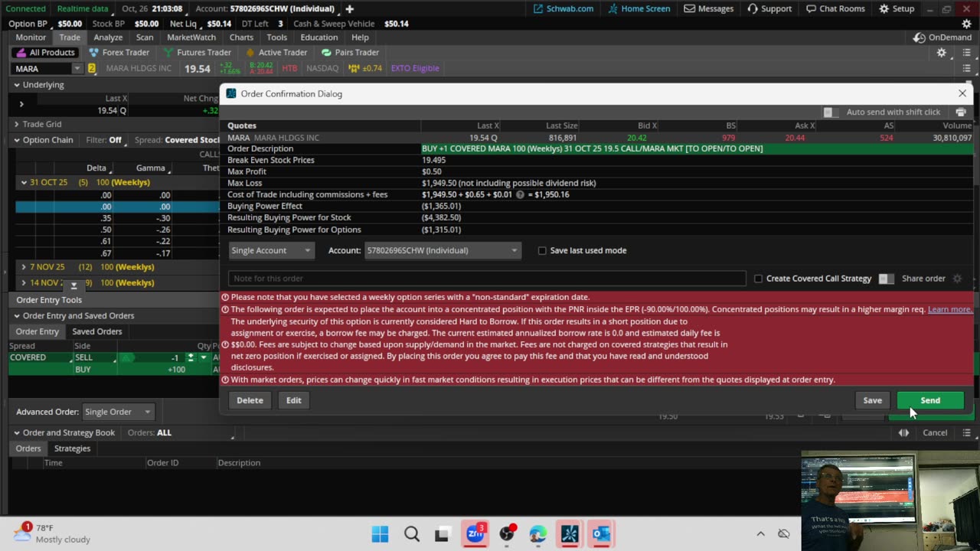The width and height of the screenshot is (980, 551).
Task: Switch to the Analyze tab
Action: (x=108, y=37)
